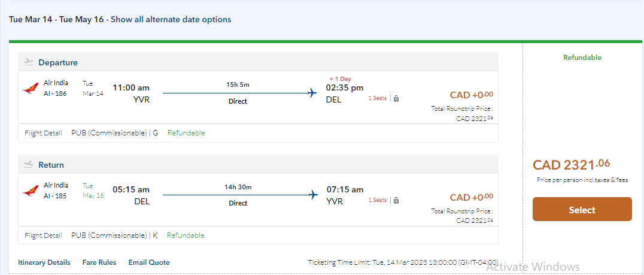
Task: Open Show all alternate date options
Action: 171,19
